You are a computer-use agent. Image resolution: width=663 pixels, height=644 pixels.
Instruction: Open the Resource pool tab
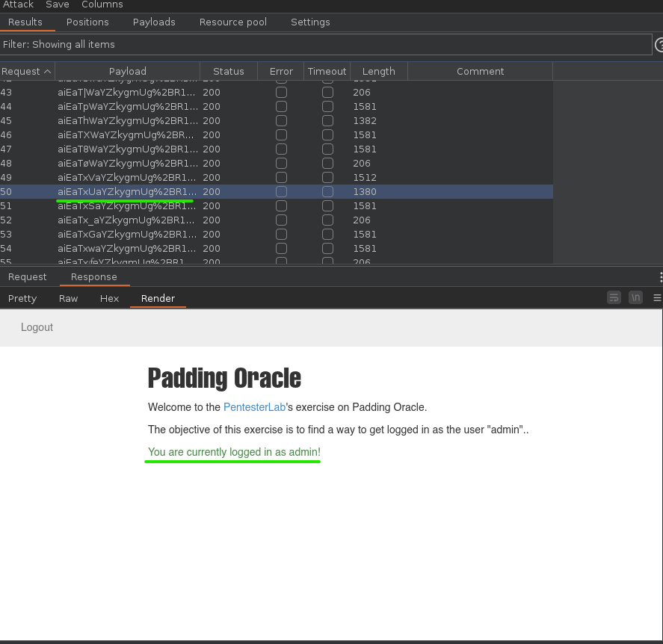click(x=233, y=22)
